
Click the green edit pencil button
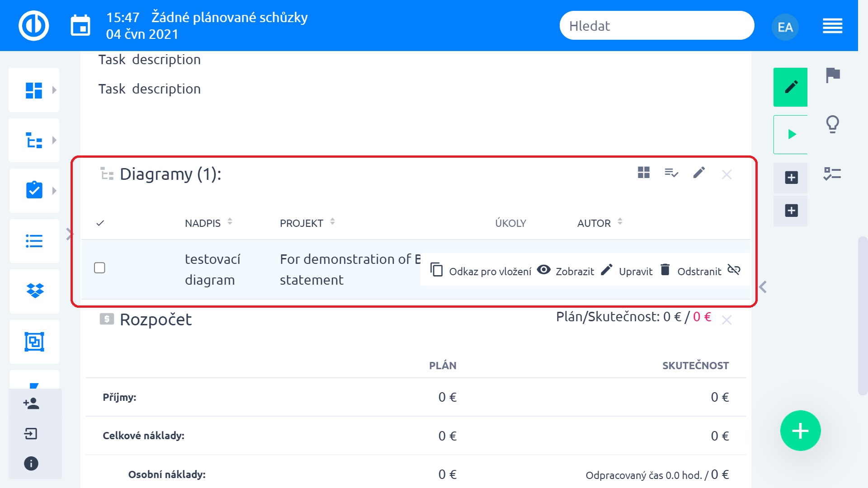[x=791, y=87]
